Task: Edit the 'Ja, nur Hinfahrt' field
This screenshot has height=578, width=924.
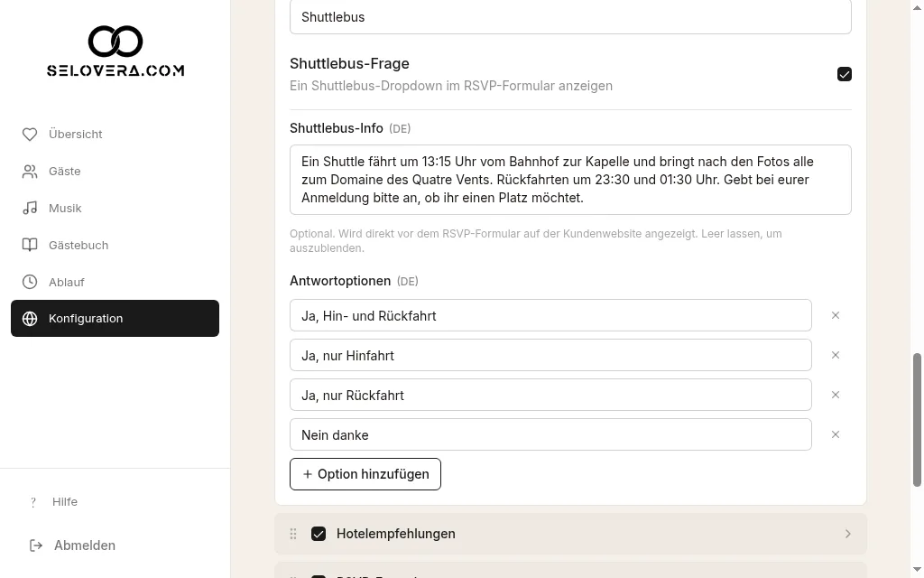Action: click(x=550, y=355)
